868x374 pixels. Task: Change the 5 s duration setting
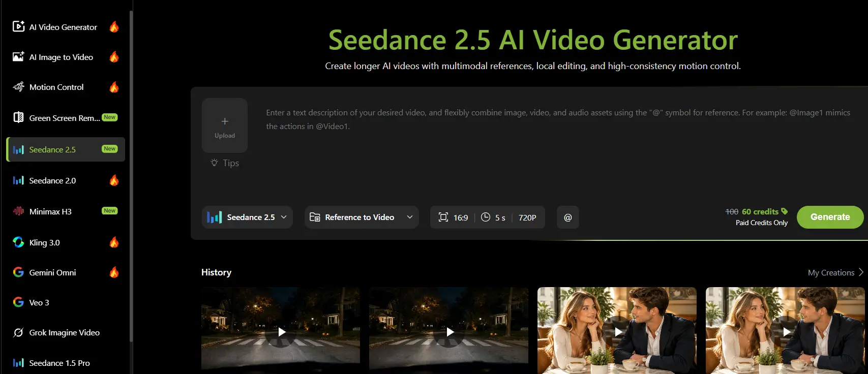click(493, 217)
